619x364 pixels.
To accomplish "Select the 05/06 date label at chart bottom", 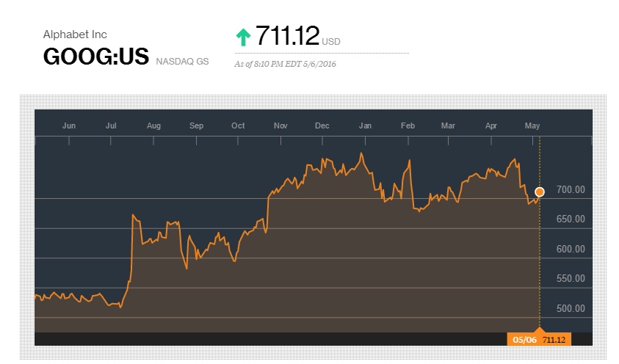I will coord(525,340).
